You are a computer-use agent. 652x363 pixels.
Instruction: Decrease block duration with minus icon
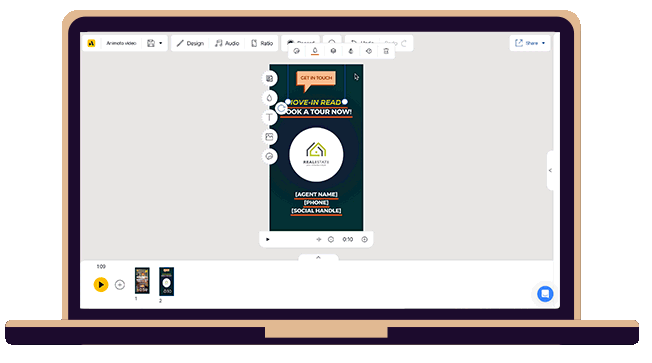pos(331,240)
